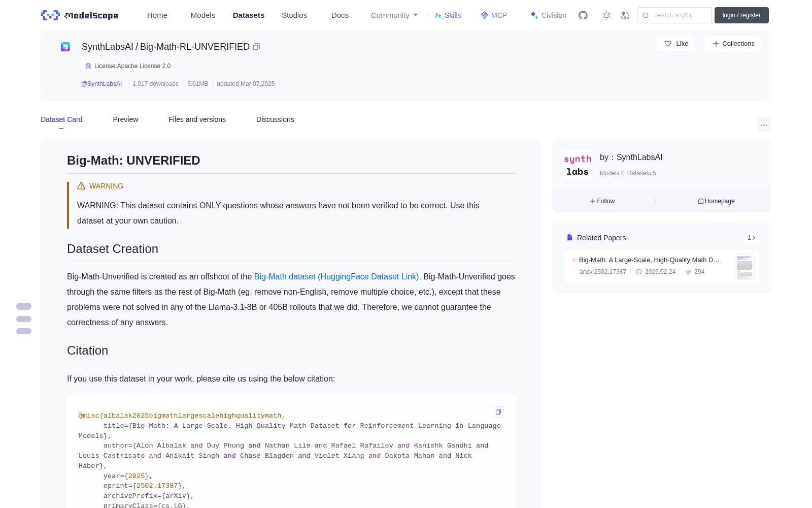Click the Dataset Creation heading

pyautogui.click(x=113, y=249)
